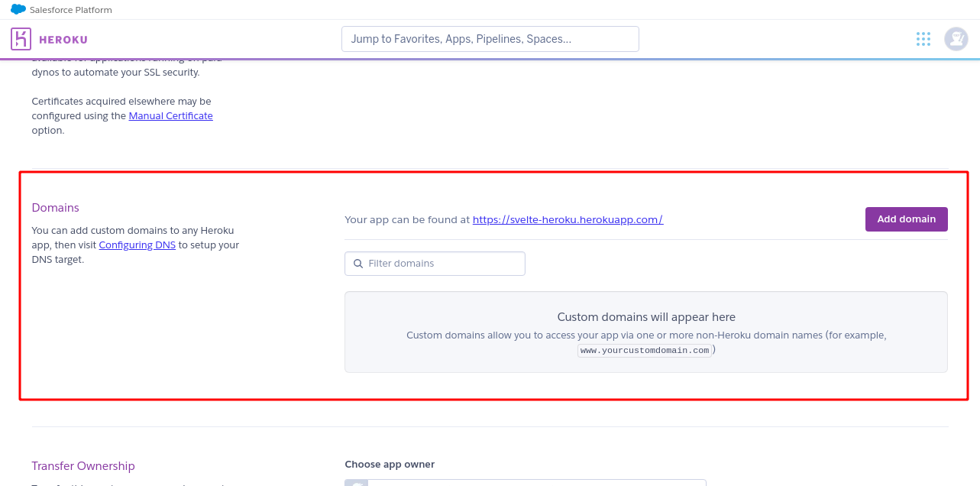Follow the Configuring DNS link
This screenshot has height=486, width=980.
click(137, 245)
